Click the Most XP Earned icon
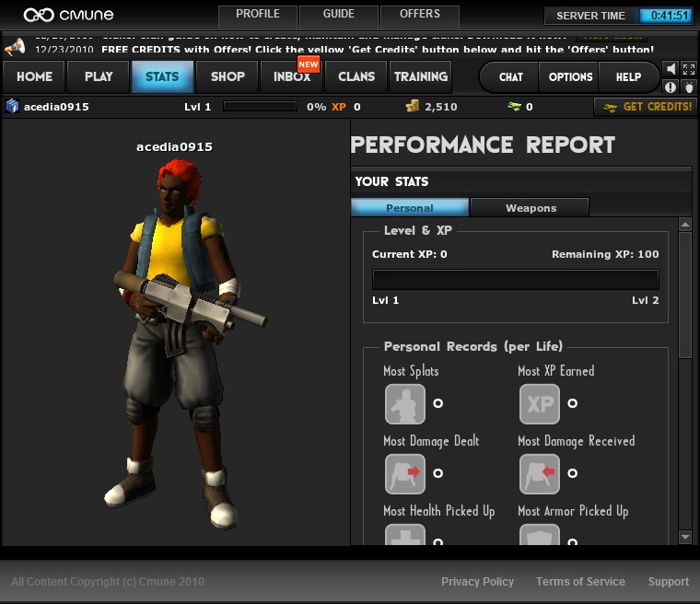The height and width of the screenshot is (604, 700). [539, 403]
